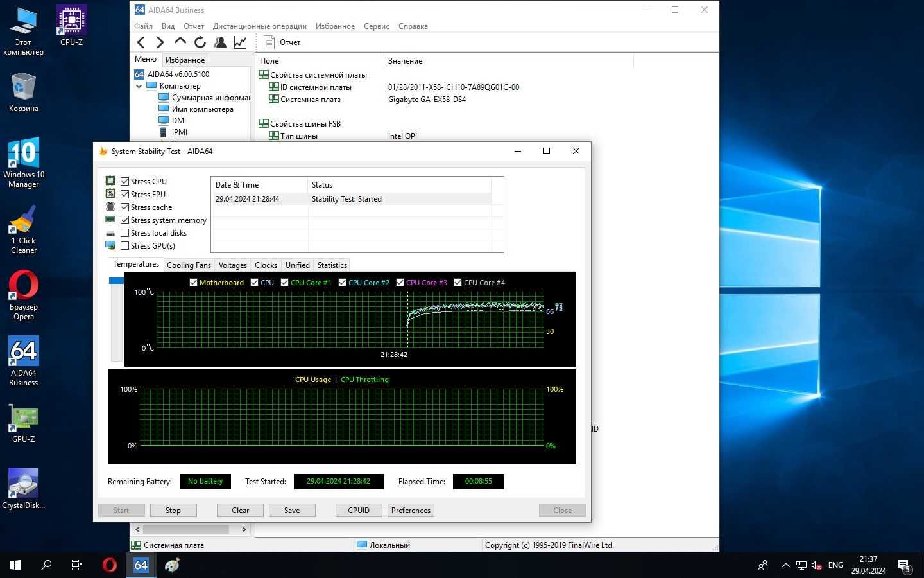
Task: Open stability test Preferences
Action: 411,511
